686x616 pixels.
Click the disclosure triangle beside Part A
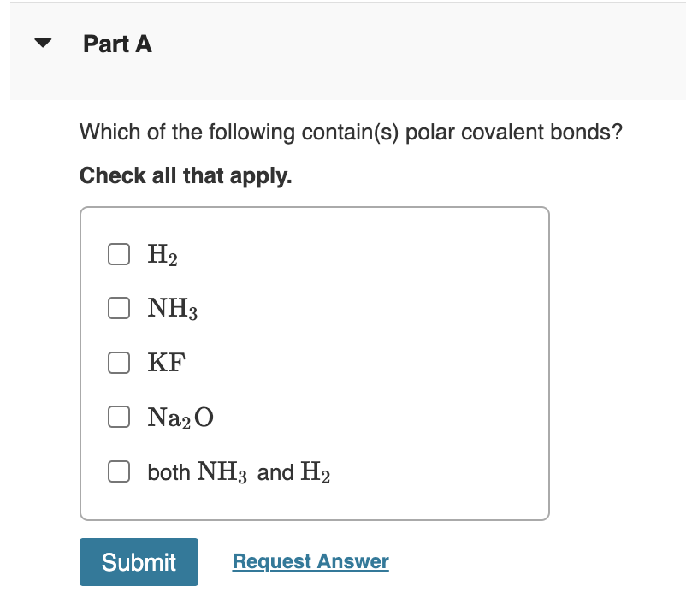click(x=43, y=43)
